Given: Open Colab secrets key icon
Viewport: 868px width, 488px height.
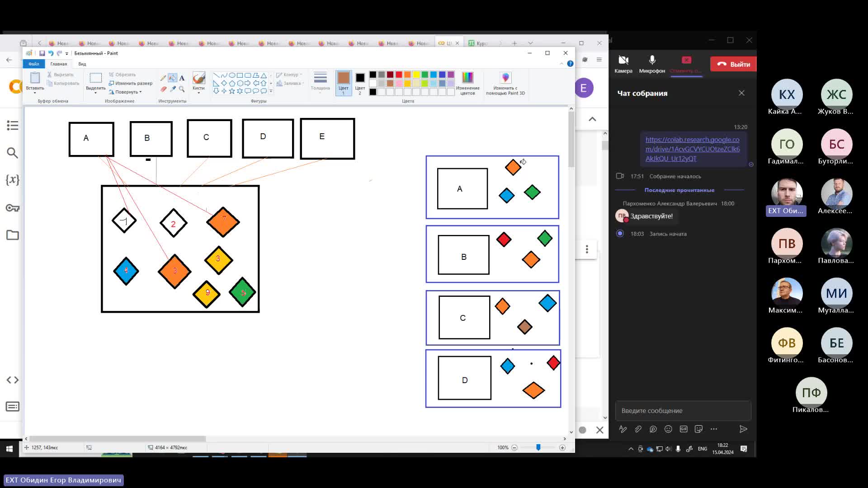Looking at the screenshot, I should pyautogui.click(x=13, y=208).
